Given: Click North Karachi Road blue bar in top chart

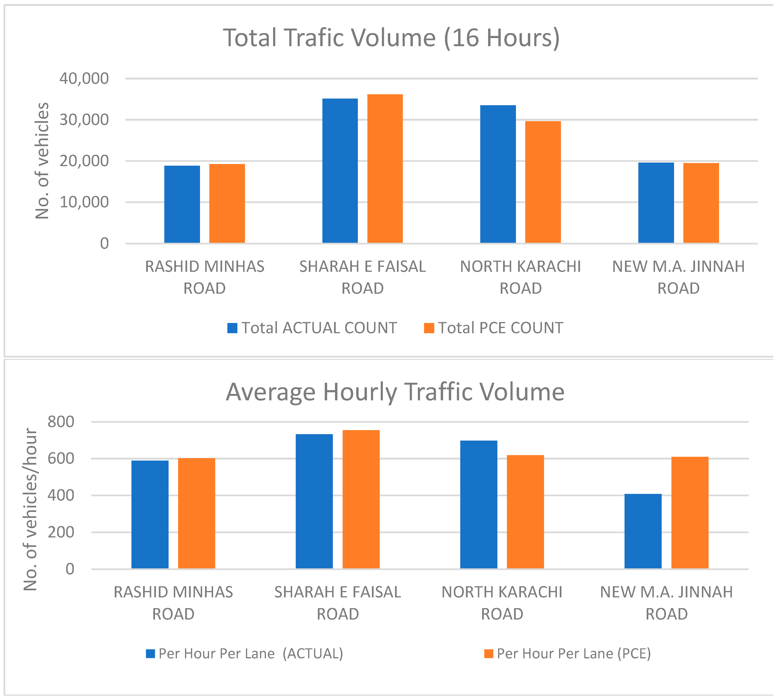Looking at the screenshot, I should [x=498, y=174].
